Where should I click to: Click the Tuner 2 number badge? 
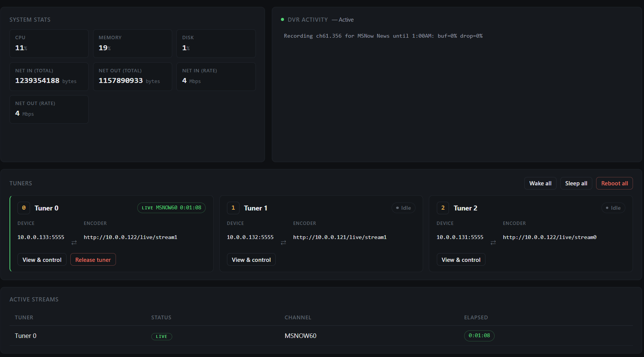(x=443, y=208)
